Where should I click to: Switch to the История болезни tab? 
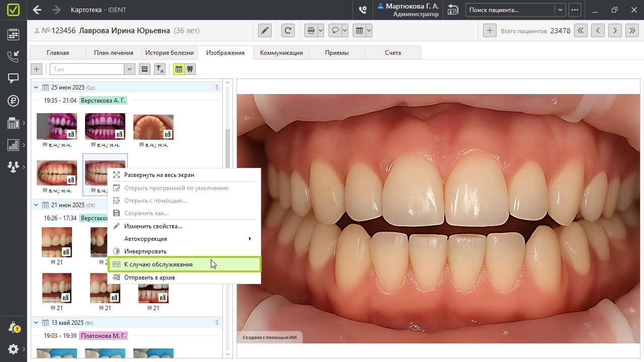pyautogui.click(x=169, y=53)
